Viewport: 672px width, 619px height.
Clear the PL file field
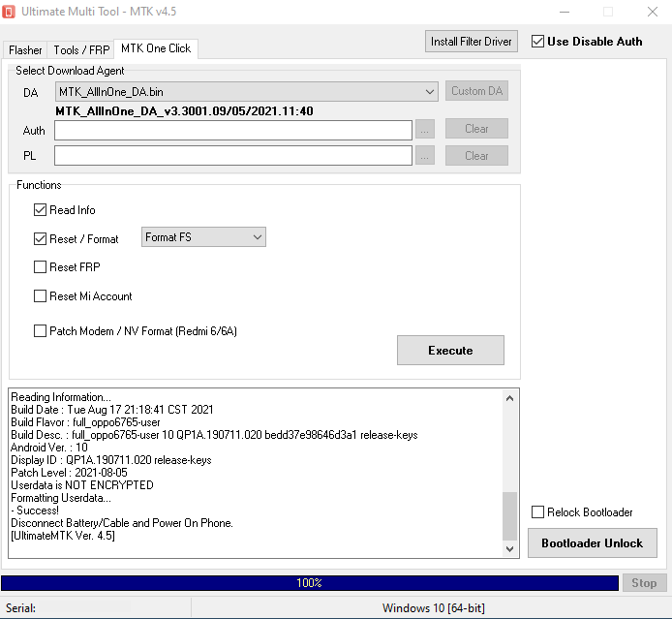coord(476,156)
